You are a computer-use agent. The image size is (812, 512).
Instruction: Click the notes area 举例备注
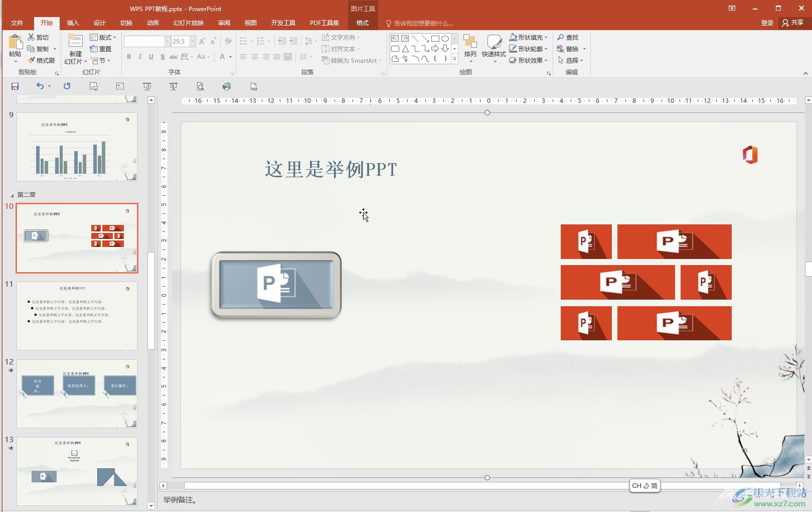(181, 500)
